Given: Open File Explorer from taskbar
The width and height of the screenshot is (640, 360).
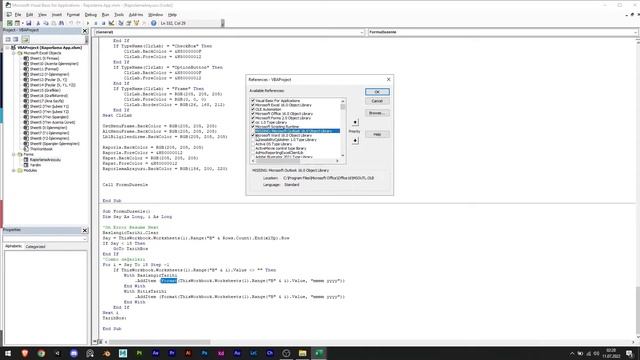Looking at the screenshot, I should click(302, 353).
